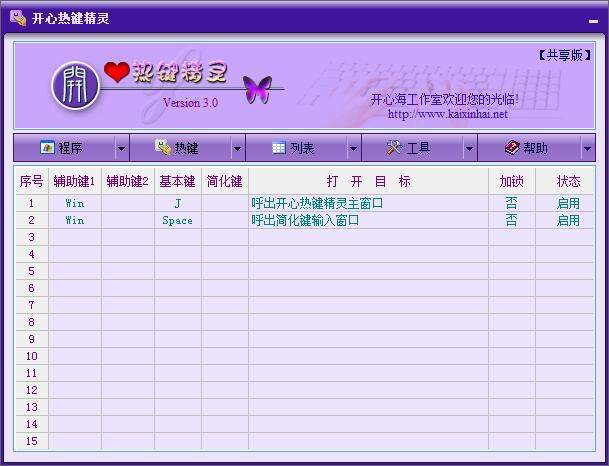This screenshot has height=466, width=609.
Task: Expand the 帮助 dropdown arrow
Action: tap(586, 148)
